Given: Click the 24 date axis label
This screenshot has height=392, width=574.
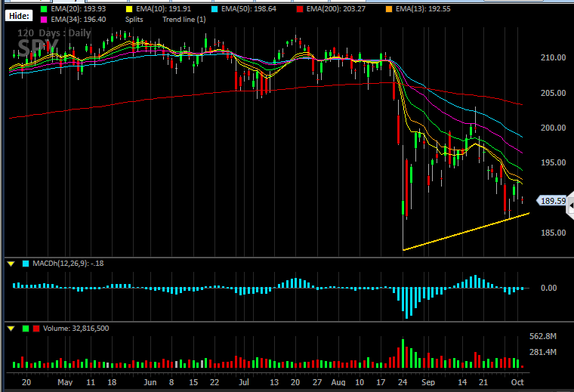Looking at the screenshot, I should tap(403, 382).
